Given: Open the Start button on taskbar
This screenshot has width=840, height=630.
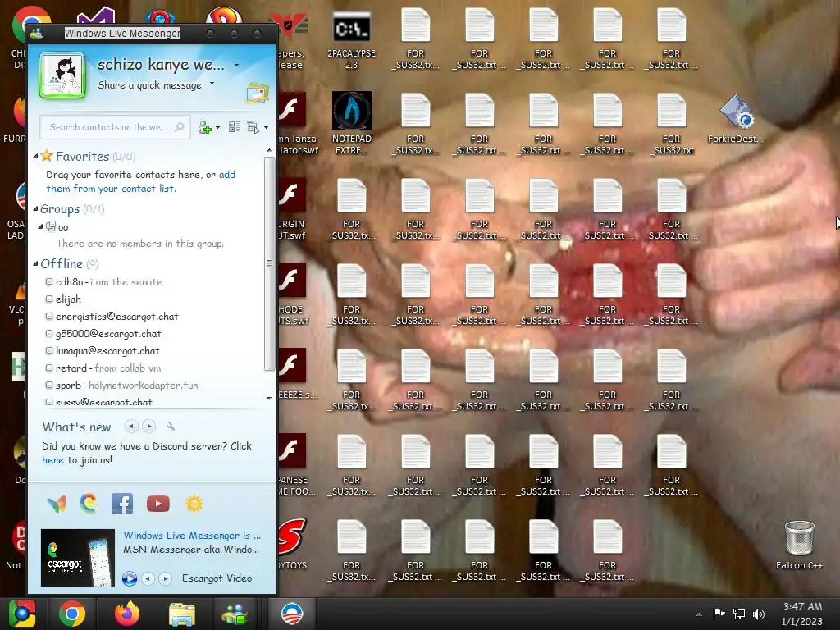Looking at the screenshot, I should click(x=22, y=614).
